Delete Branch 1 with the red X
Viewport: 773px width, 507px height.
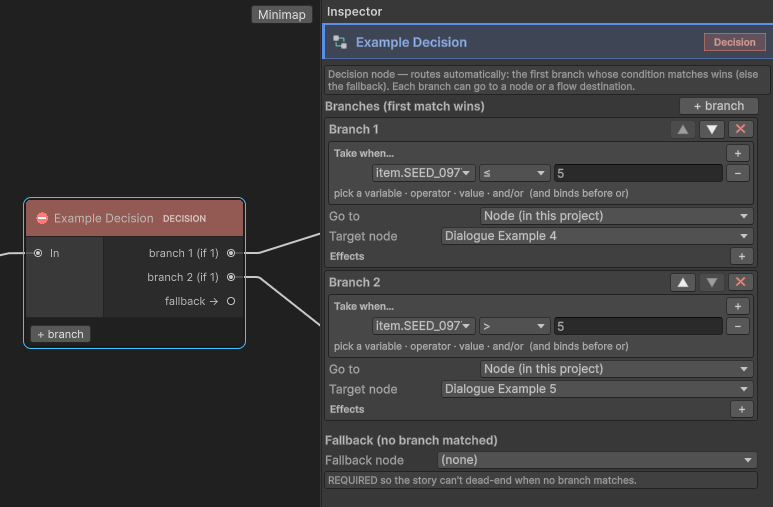[x=740, y=129]
